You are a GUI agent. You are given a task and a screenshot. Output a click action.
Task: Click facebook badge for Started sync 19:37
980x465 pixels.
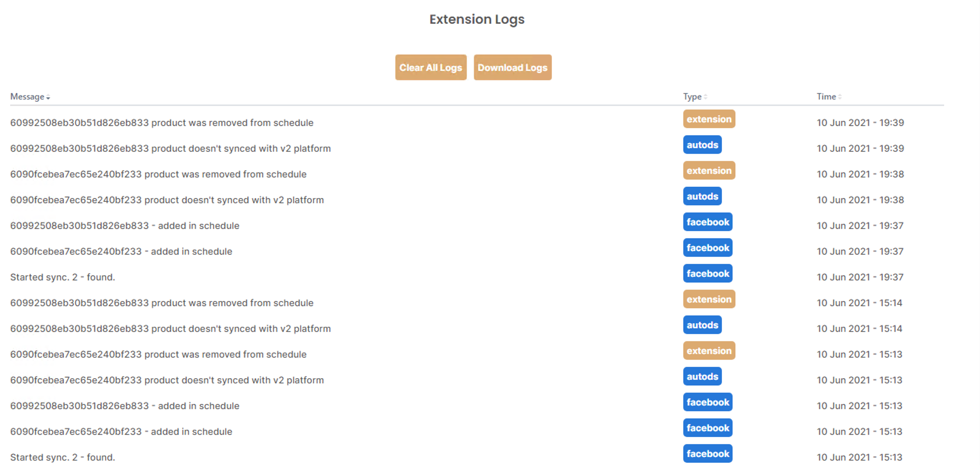[708, 273]
